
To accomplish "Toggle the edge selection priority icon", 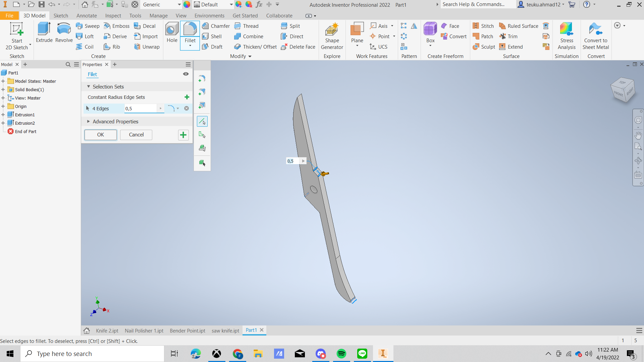I will [x=202, y=121].
